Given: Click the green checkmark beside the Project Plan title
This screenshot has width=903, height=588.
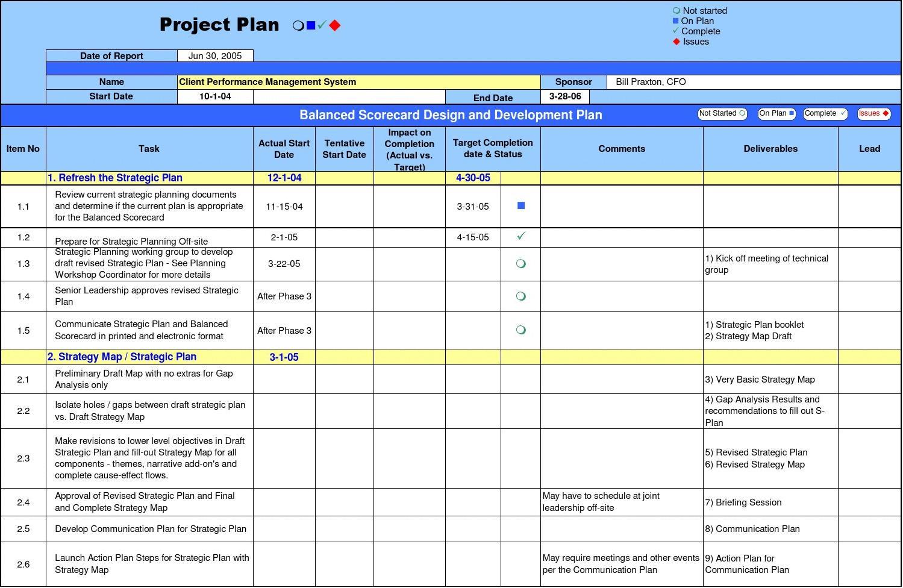Looking at the screenshot, I should click(322, 25).
